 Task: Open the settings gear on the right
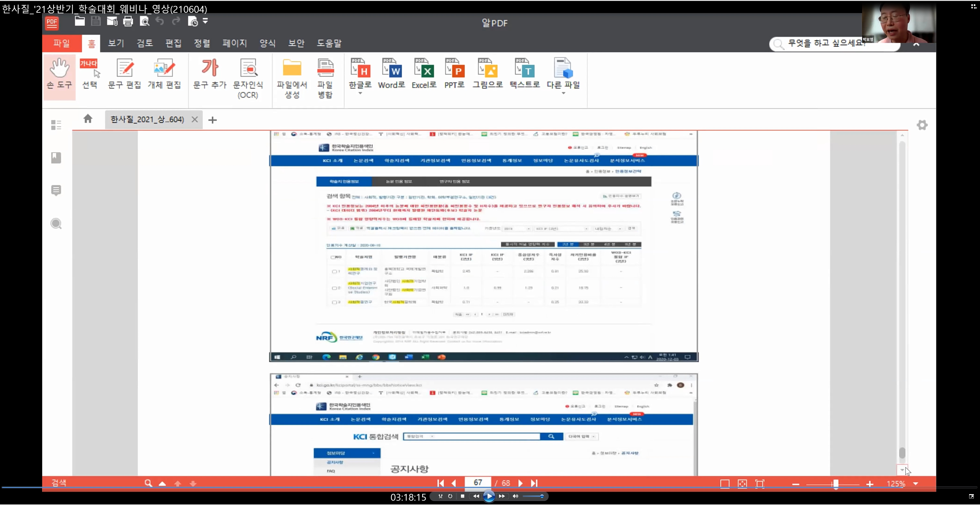[x=922, y=125]
